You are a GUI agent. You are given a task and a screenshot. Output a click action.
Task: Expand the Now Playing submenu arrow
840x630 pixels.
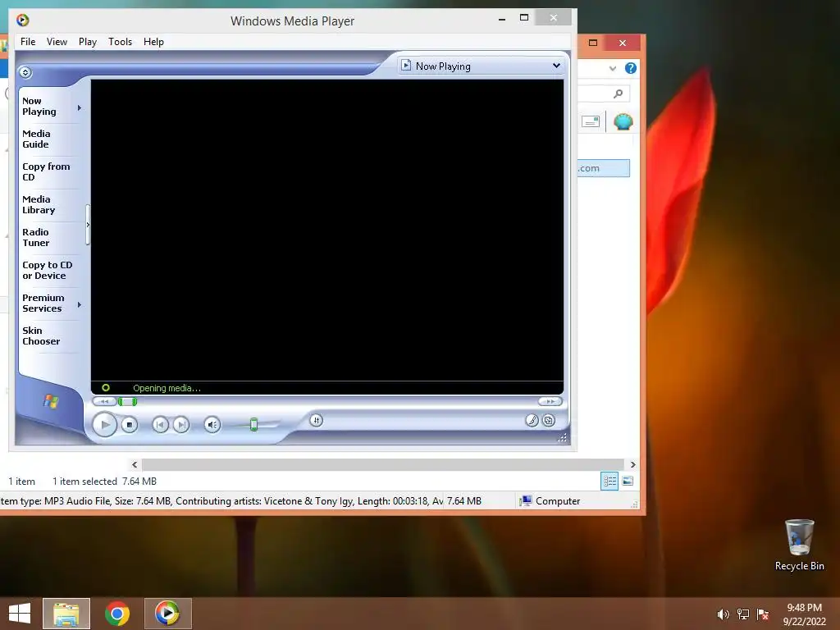(x=80, y=107)
